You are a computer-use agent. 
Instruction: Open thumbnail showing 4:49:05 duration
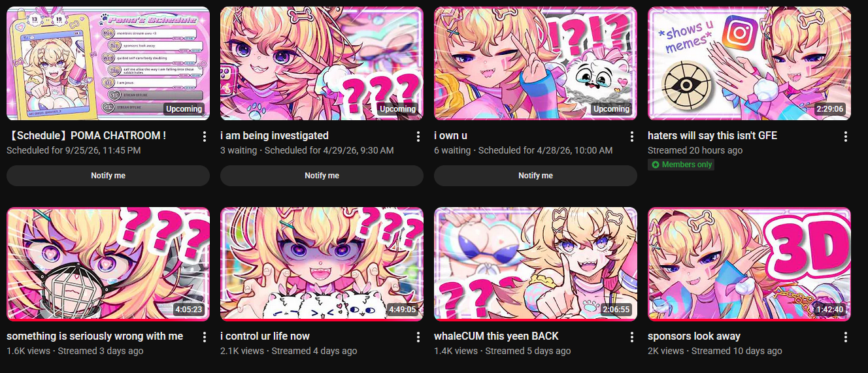point(322,264)
